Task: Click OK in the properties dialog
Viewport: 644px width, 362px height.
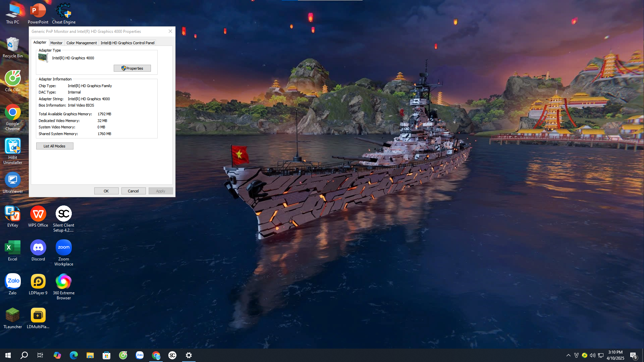Action: pos(106,191)
